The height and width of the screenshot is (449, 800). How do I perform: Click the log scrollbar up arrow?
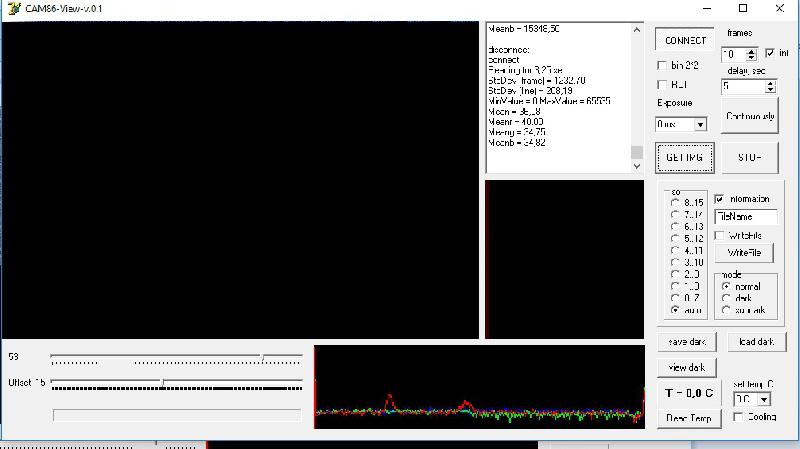636,30
